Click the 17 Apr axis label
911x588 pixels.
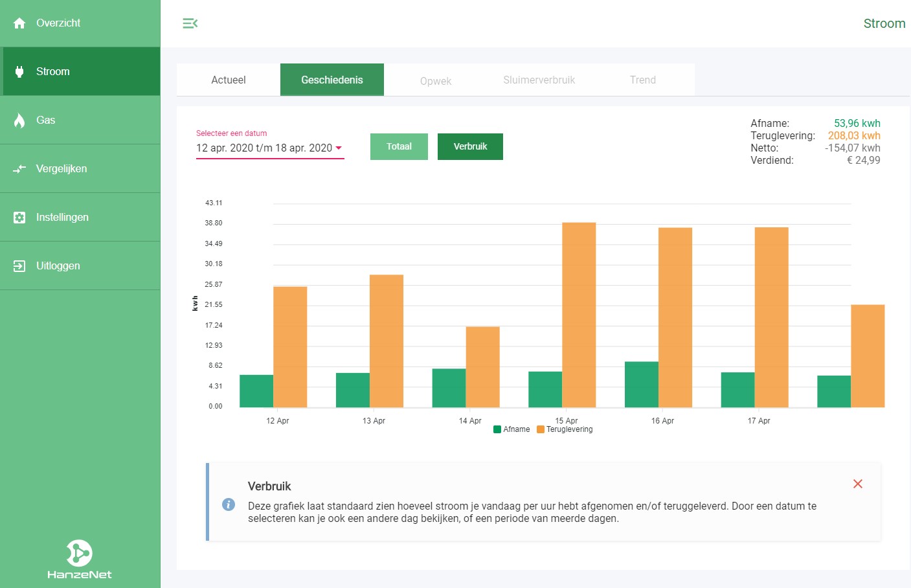(x=759, y=421)
